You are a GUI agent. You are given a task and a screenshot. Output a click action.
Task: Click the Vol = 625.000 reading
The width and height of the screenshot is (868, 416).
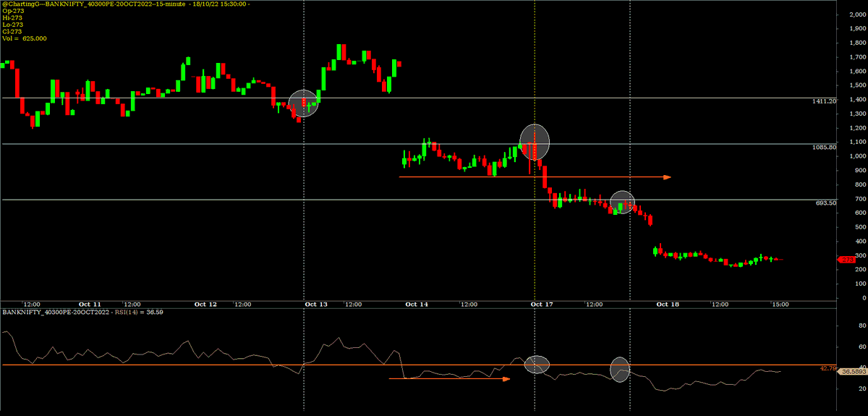25,38
